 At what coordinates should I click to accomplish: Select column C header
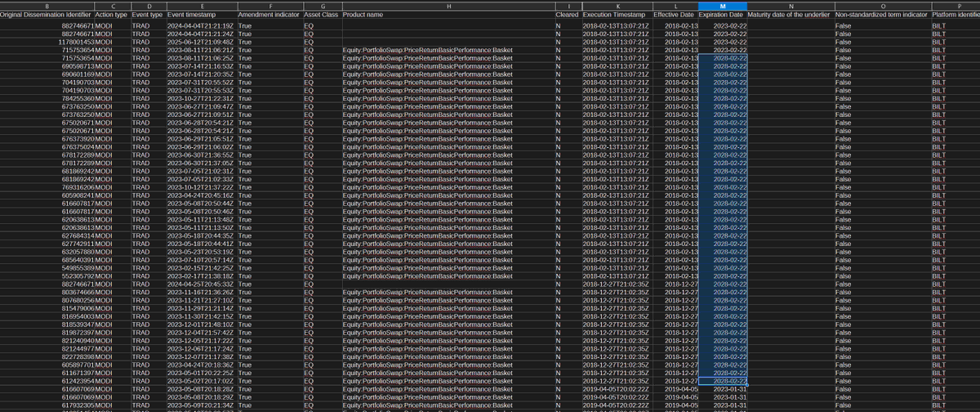(x=111, y=6)
